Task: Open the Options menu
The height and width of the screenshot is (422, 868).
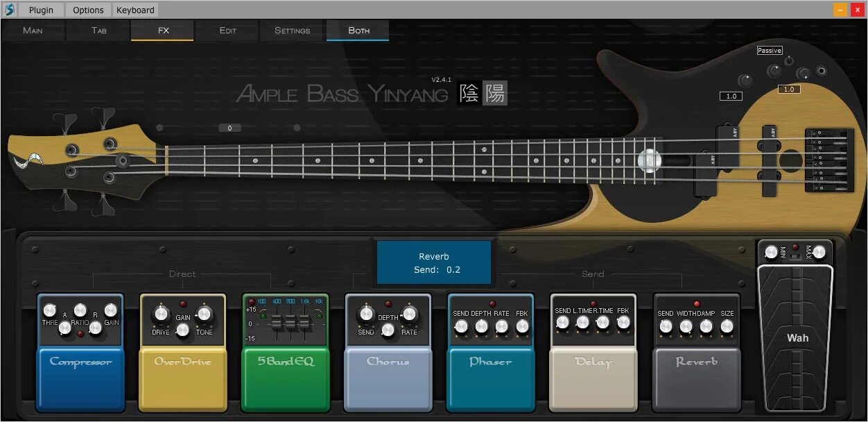Action: 87,10
